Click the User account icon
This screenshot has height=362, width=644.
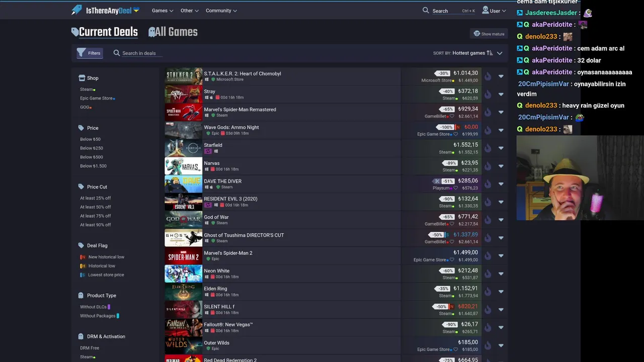click(x=485, y=10)
